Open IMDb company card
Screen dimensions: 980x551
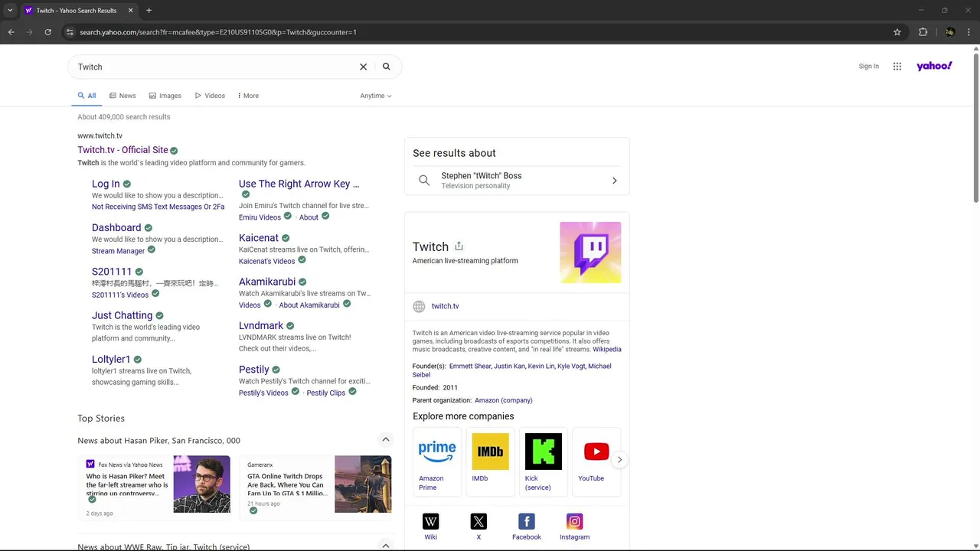coord(490,461)
